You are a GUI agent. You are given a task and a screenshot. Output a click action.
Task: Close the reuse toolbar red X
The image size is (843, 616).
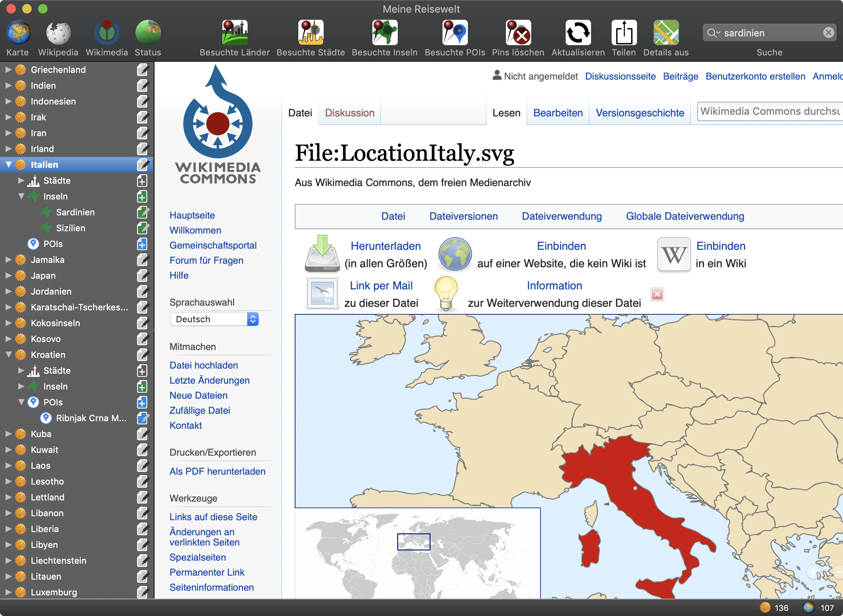click(657, 294)
